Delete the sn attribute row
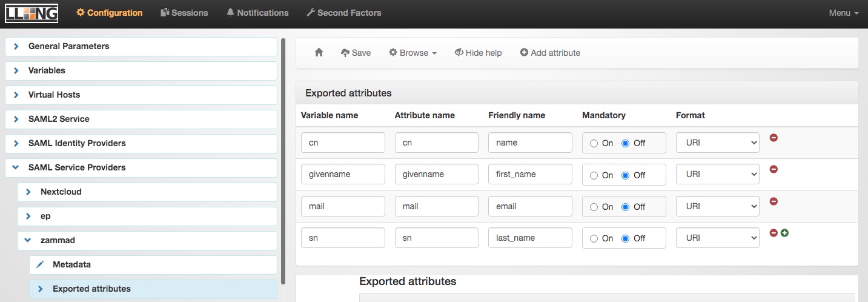 (774, 233)
